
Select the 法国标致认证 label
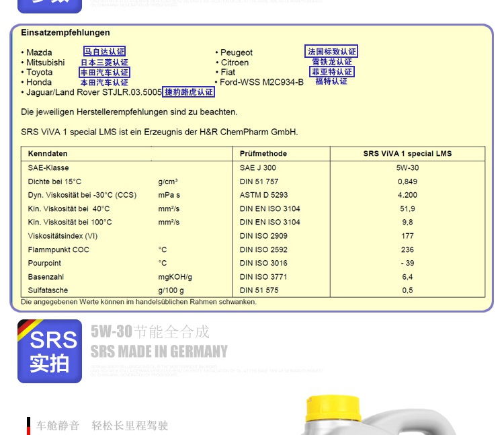[x=331, y=52]
